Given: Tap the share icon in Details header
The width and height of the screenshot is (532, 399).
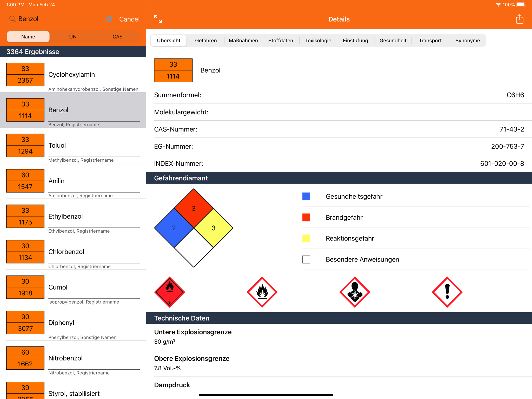Looking at the screenshot, I should click(520, 19).
